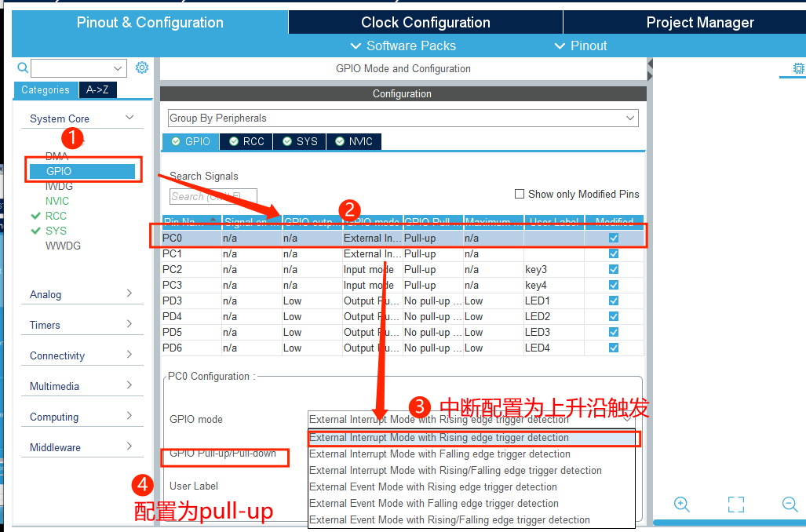Click the zoom out magnifier icon

click(x=790, y=505)
